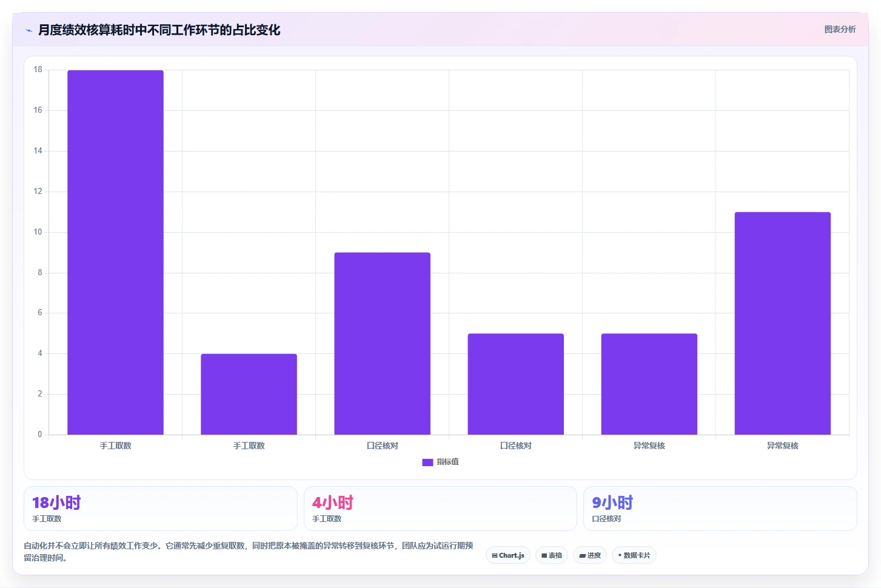881x588 pixels.
Task: Toggle the 指标值 legend color box
Action: coord(427,462)
